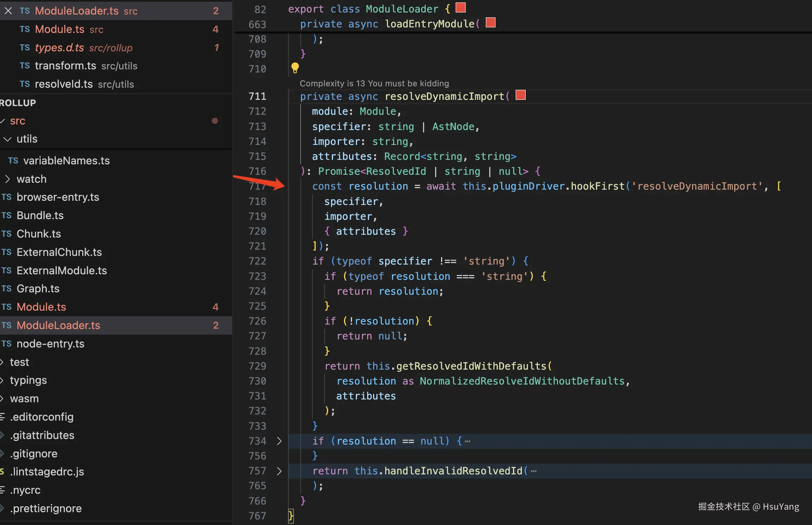Click the red marker after resolveDynamicImport(
812x525 pixels.
coord(521,95)
